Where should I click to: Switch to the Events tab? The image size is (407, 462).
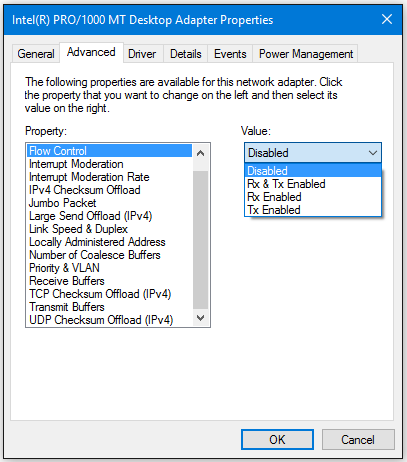click(x=230, y=54)
